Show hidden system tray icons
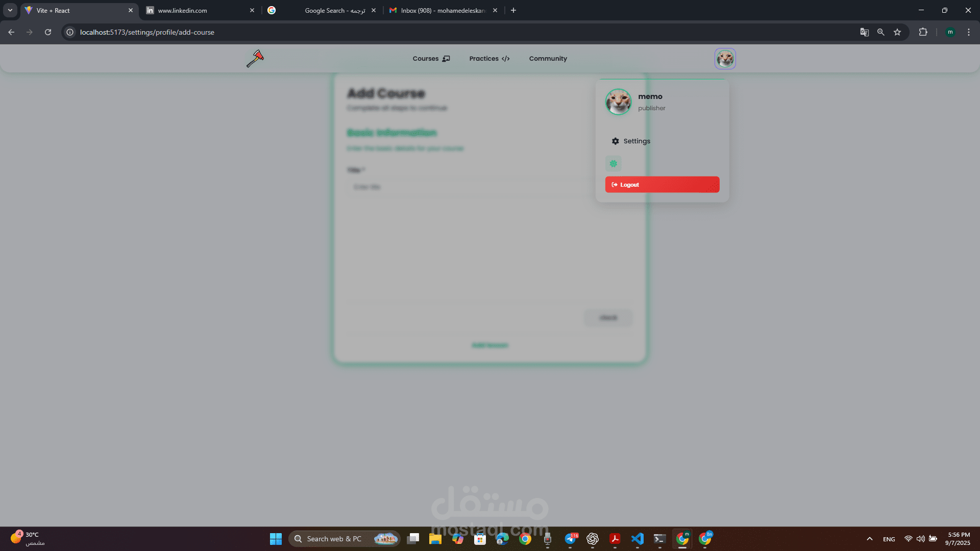Image resolution: width=980 pixels, height=551 pixels. coord(870,539)
